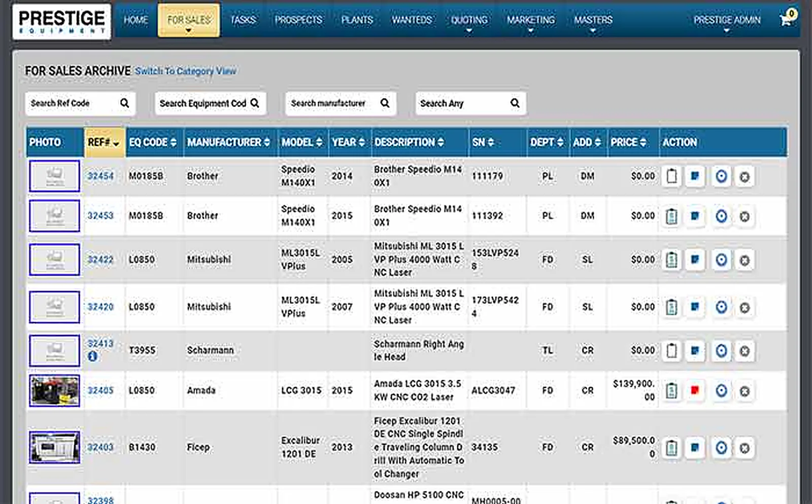Open Ficep Excalibur photo thumbnail
The width and height of the screenshot is (812, 504).
[x=54, y=447]
